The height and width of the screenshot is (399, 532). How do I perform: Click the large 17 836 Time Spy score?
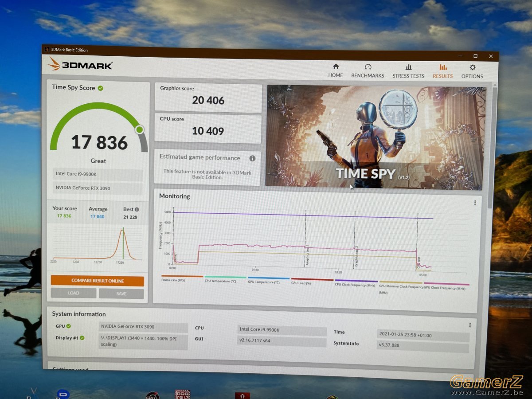[99, 142]
